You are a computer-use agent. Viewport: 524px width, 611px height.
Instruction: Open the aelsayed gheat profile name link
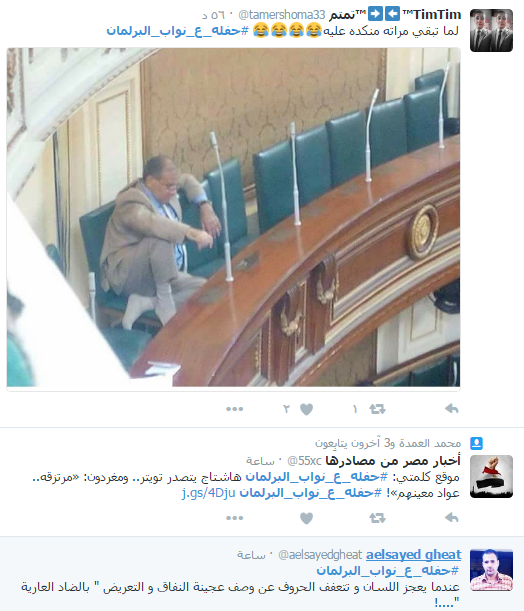pyautogui.click(x=413, y=554)
